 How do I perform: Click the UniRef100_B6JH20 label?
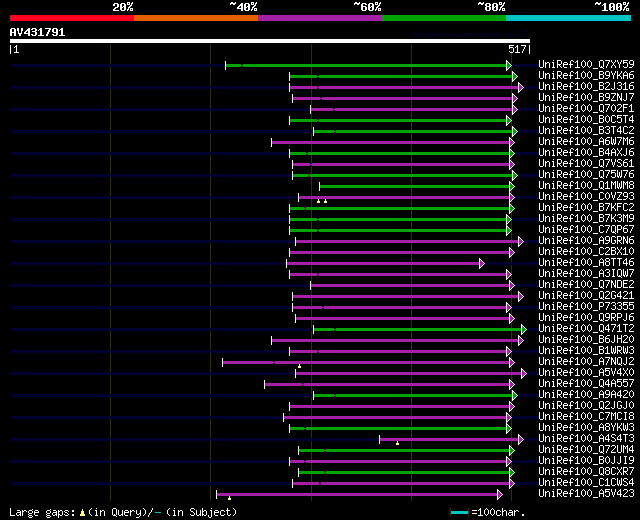[x=586, y=340]
